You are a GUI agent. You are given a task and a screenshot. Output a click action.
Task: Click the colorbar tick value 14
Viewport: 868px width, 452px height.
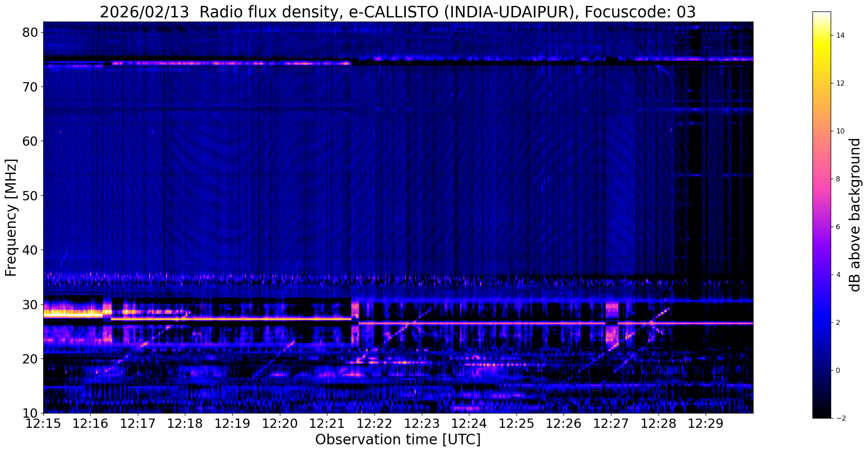(840, 36)
